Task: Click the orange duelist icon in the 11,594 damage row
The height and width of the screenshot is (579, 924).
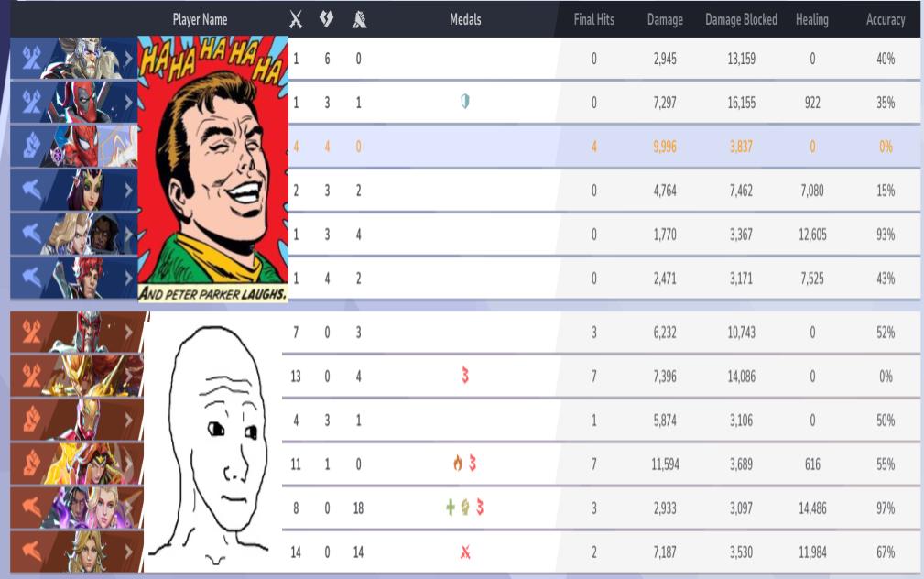Action: pos(31,464)
